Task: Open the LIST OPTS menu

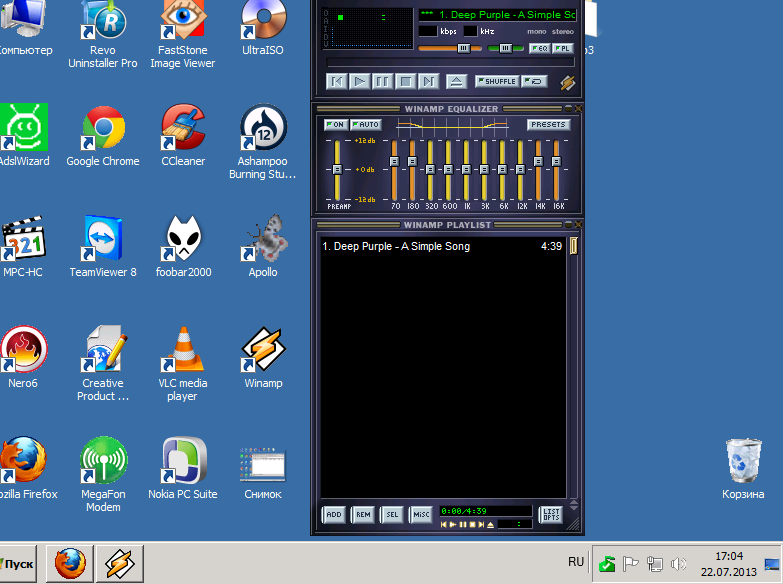Action: (x=551, y=515)
